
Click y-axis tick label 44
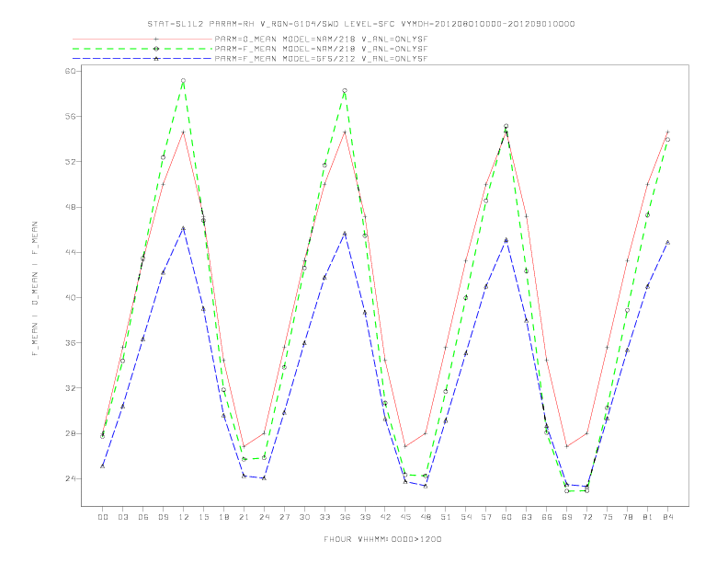point(71,252)
